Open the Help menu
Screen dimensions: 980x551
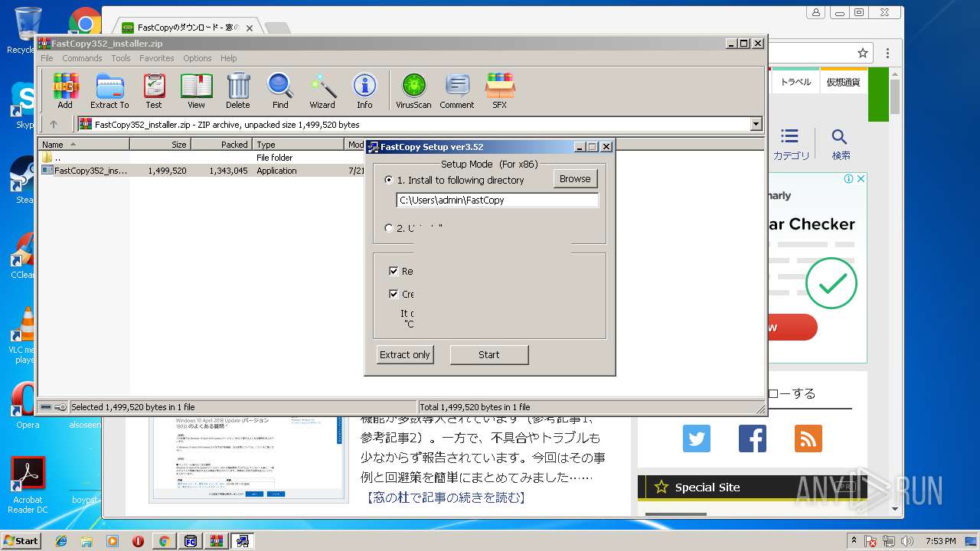point(228,58)
